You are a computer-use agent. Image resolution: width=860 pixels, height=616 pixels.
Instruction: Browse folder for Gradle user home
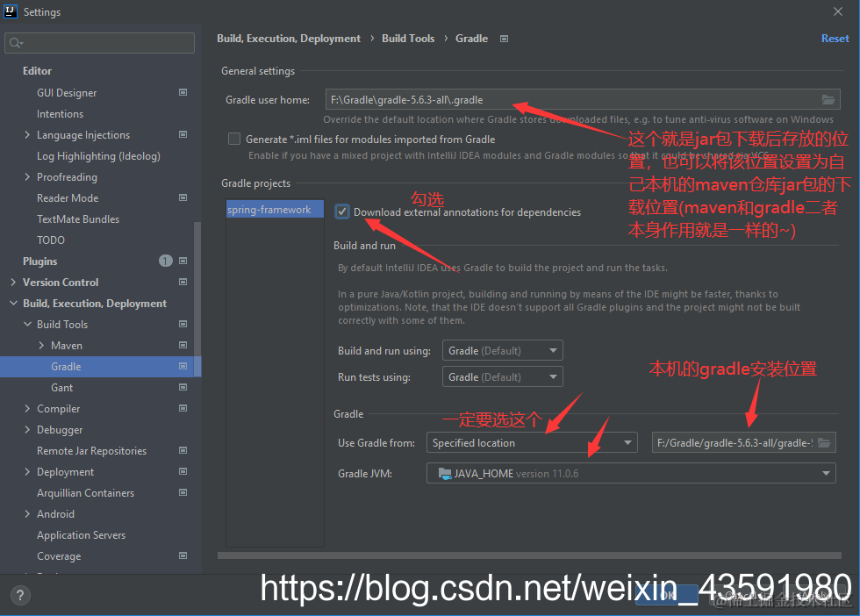pos(828,99)
